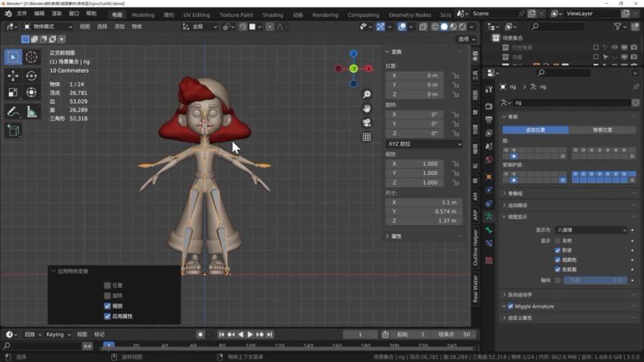Image resolution: width=644 pixels, height=362 pixels.
Task: Check 旋转 in the Apply Object Transform panel
Action: [107, 295]
